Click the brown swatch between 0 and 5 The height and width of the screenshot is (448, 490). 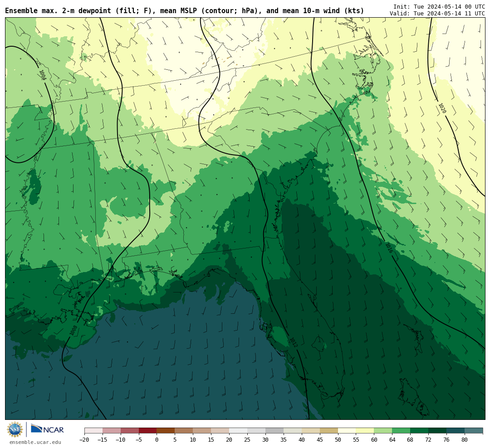(x=166, y=431)
